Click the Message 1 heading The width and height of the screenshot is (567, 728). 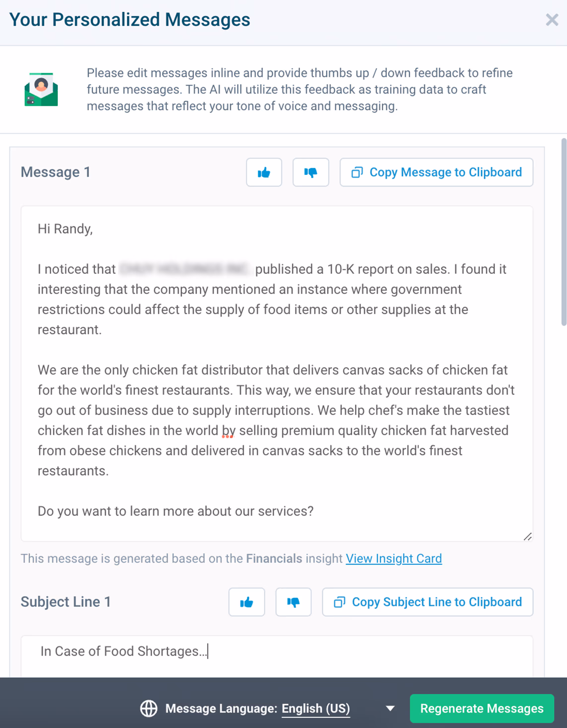coord(55,172)
